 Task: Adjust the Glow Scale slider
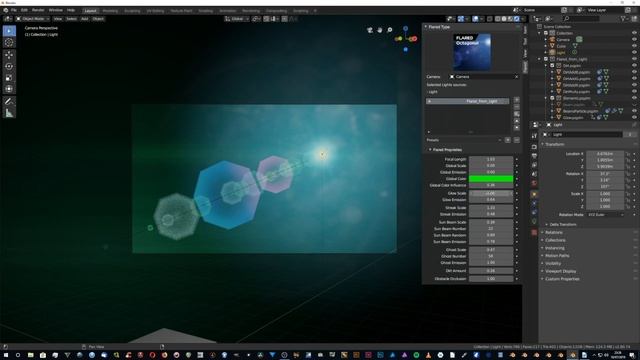[x=491, y=193]
